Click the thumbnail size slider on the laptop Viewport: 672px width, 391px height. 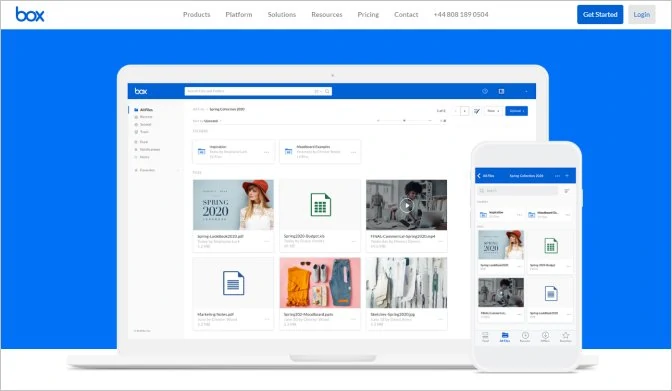(x=404, y=121)
